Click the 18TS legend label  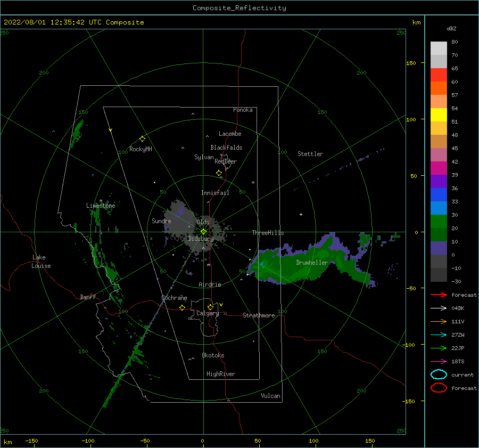(458, 362)
